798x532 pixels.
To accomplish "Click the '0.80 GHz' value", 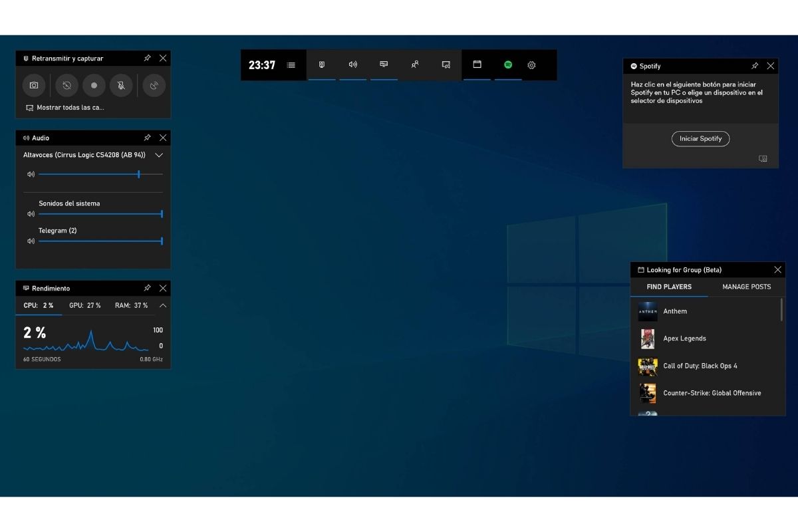I will point(151,360).
